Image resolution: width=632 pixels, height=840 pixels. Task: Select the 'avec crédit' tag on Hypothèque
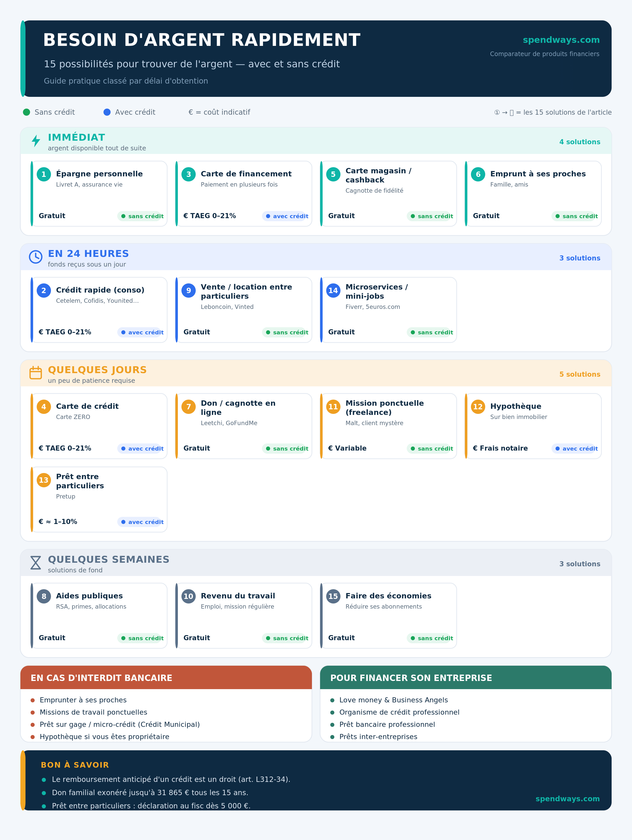point(574,449)
